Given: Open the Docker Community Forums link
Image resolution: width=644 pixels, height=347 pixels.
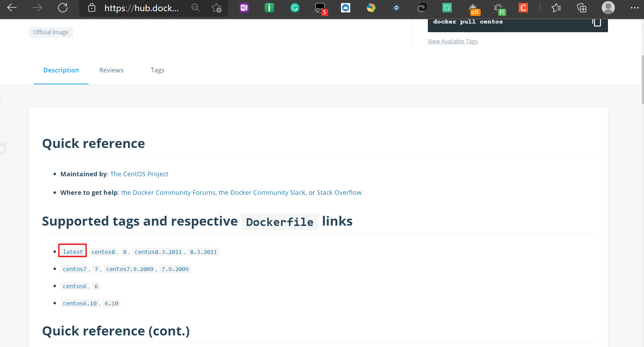Looking at the screenshot, I should tap(168, 193).
